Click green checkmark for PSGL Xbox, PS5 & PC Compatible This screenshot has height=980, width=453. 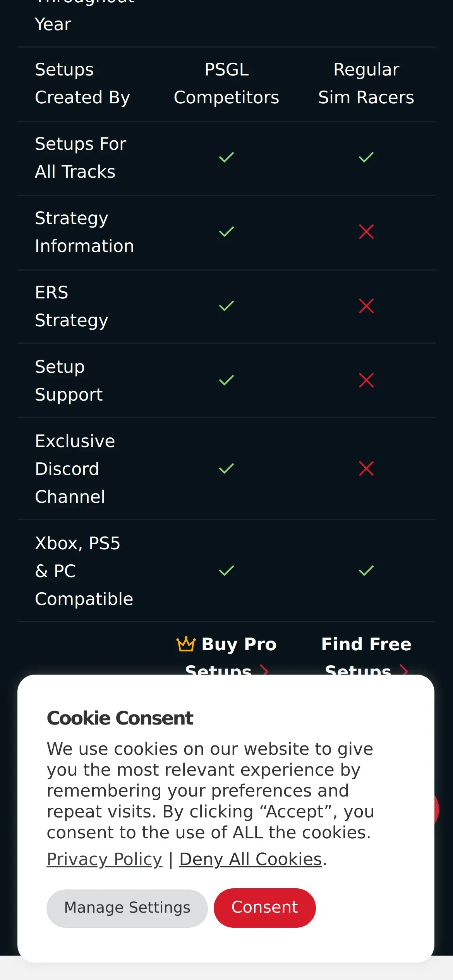pyautogui.click(x=226, y=571)
